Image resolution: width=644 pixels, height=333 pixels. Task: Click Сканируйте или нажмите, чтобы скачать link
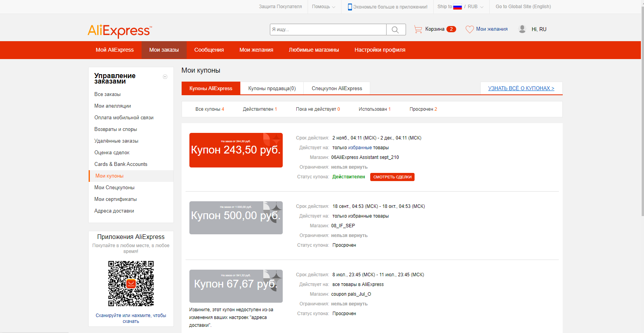[x=131, y=318]
